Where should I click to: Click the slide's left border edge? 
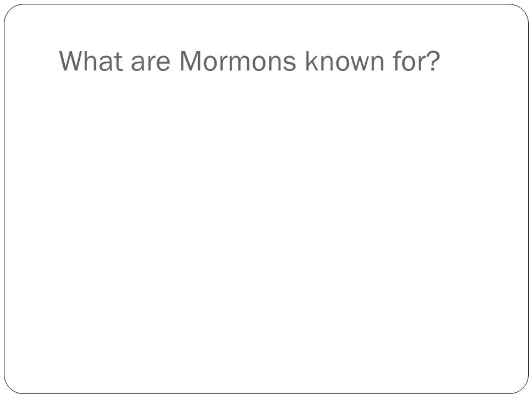coord(4,199)
